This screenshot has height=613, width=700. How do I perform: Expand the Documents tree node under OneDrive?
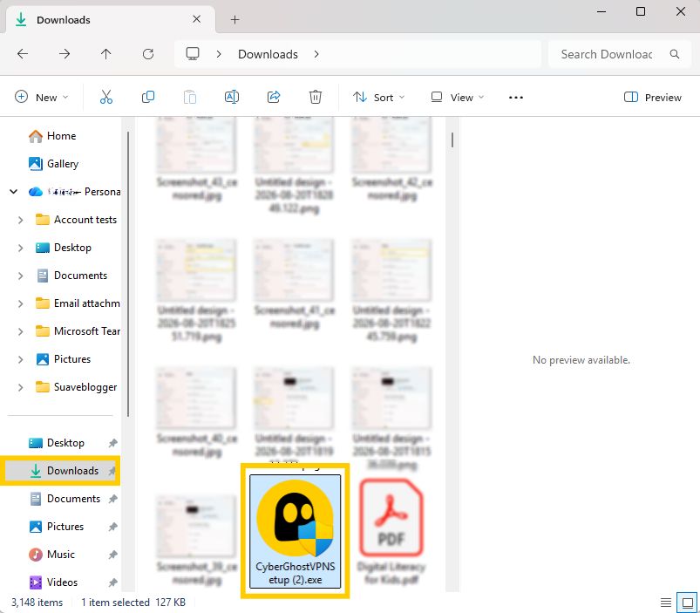21,276
